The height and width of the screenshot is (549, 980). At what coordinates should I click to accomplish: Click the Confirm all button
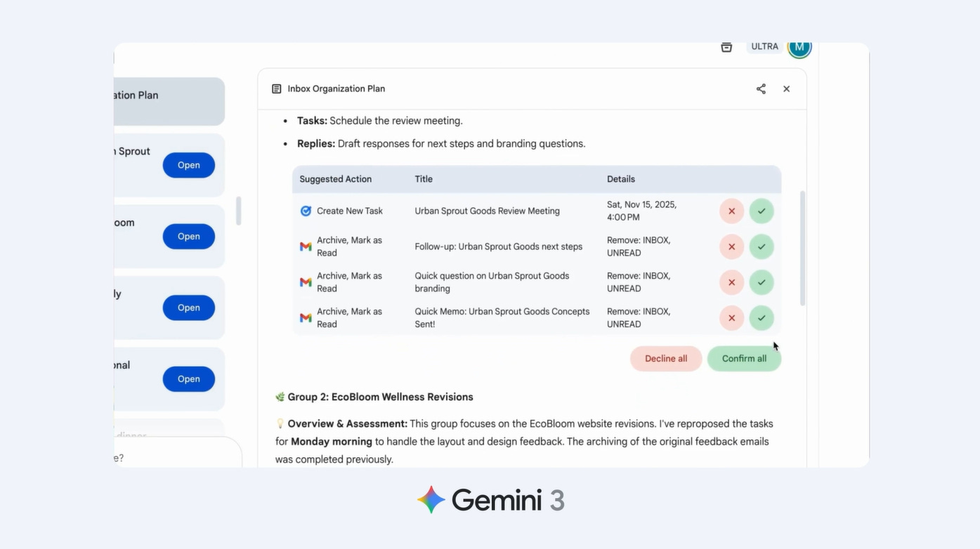[744, 359]
